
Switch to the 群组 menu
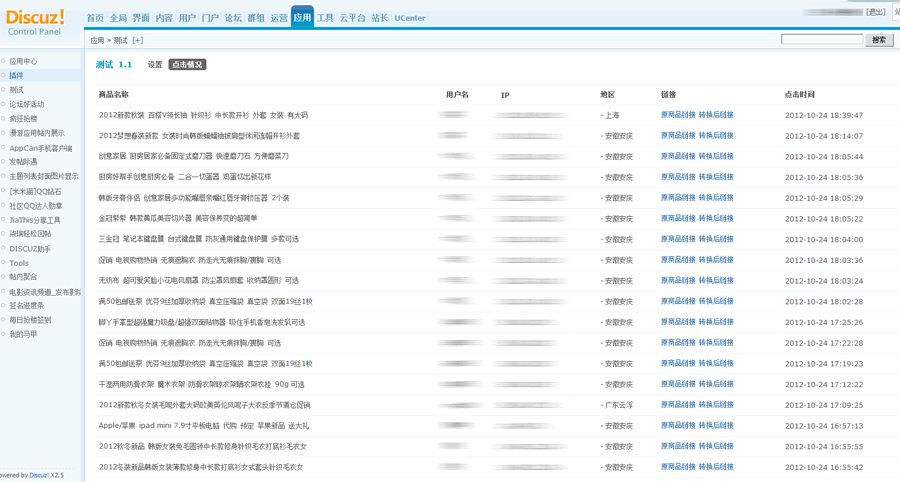pos(256,18)
